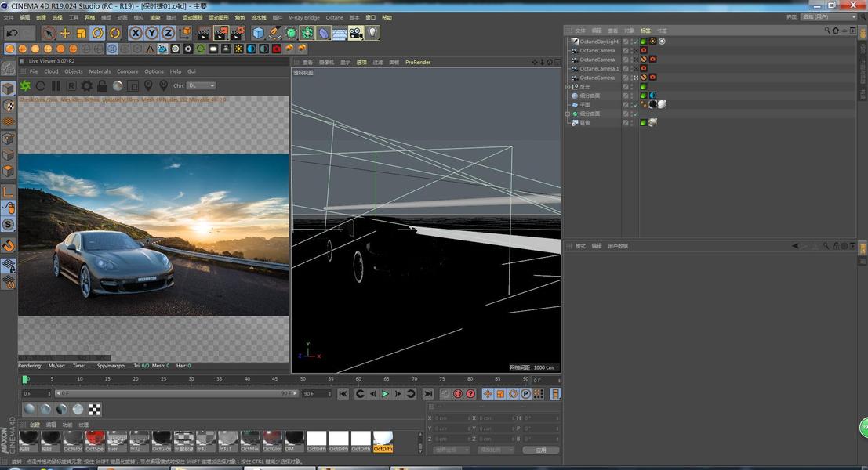Viewport: 868px width, 470px height.
Task: Click the timeline preview range slider
Action: point(176,394)
